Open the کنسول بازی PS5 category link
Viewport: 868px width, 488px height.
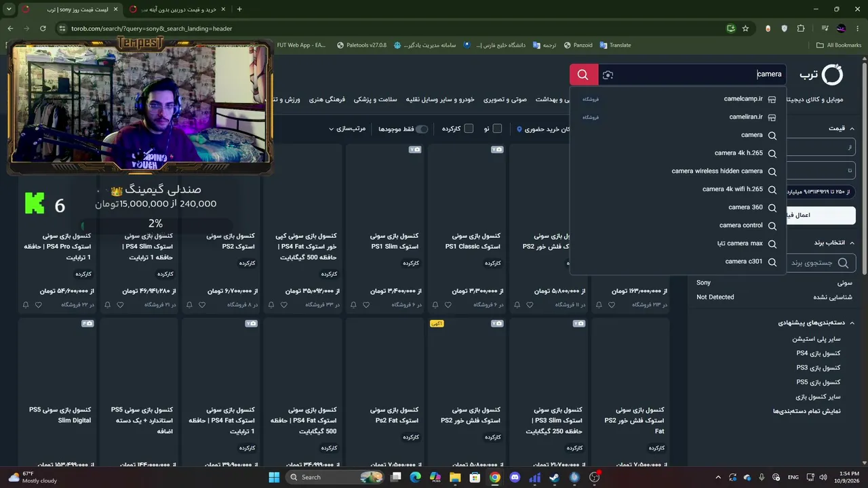pyautogui.click(x=818, y=382)
